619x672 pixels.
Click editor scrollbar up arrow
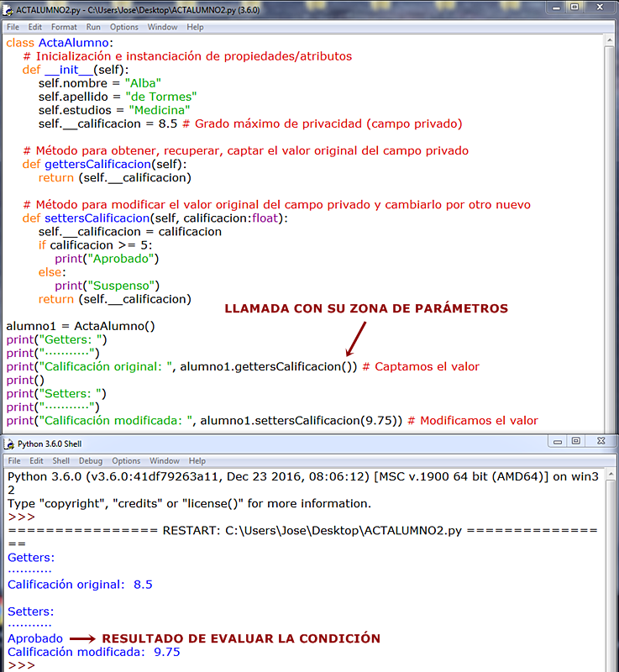point(609,40)
